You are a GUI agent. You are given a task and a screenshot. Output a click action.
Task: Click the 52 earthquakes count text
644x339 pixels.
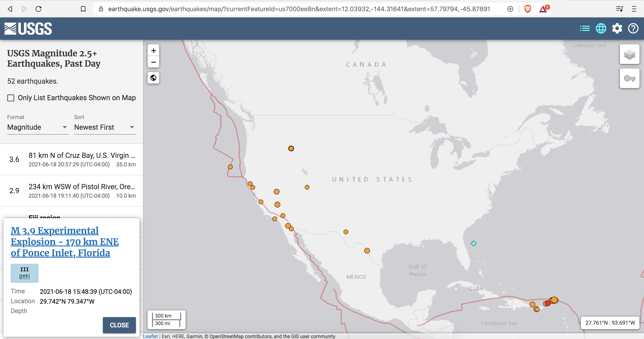click(32, 81)
